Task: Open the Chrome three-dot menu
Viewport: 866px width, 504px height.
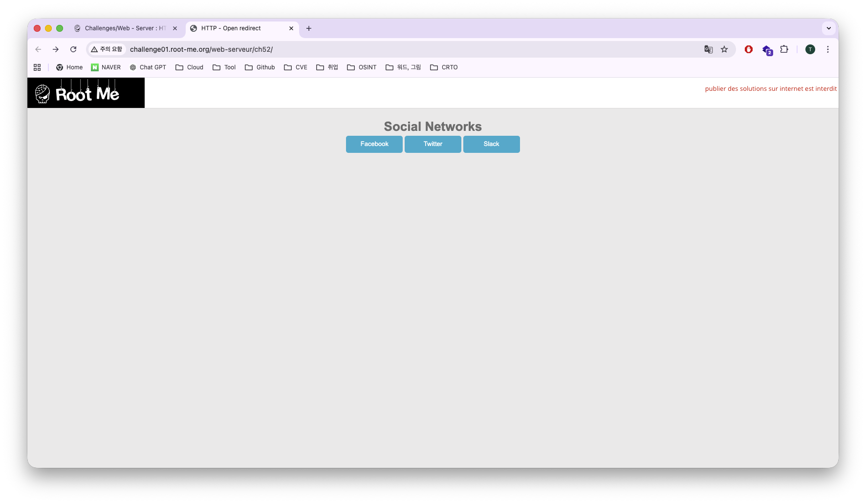Action: tap(828, 49)
